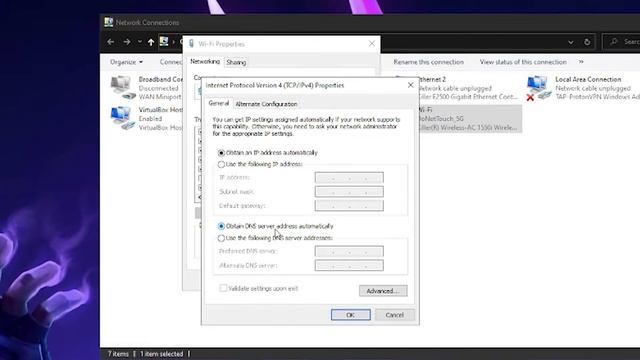The width and height of the screenshot is (640, 360).
Task: Click the Subnet mask input field
Action: [349, 191]
